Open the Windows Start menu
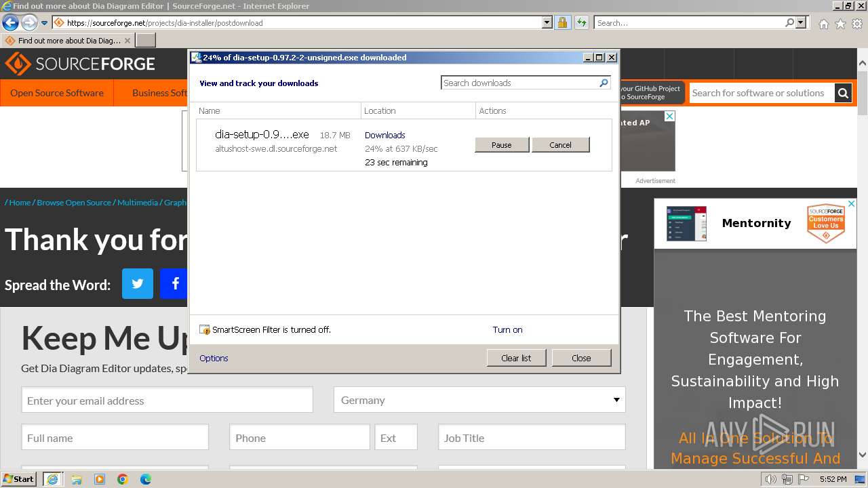Screen dimensions: 868x488 click(x=19, y=479)
